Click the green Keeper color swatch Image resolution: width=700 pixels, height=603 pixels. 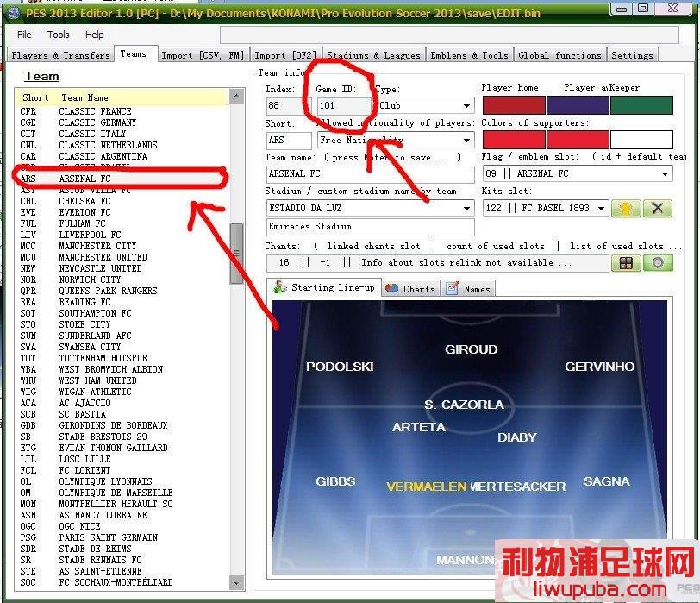click(x=641, y=105)
